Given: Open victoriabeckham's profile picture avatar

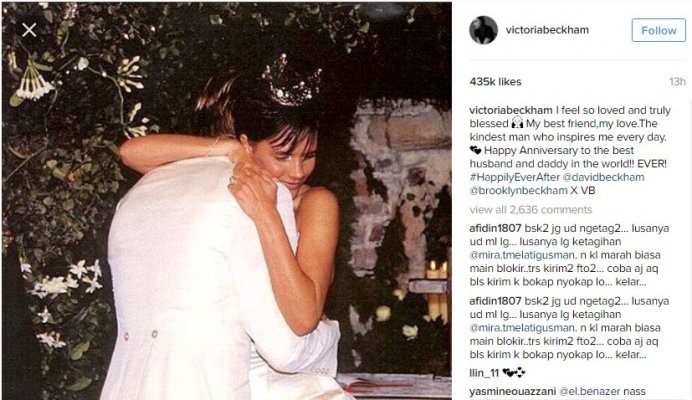Looking at the screenshot, I should 483,30.
